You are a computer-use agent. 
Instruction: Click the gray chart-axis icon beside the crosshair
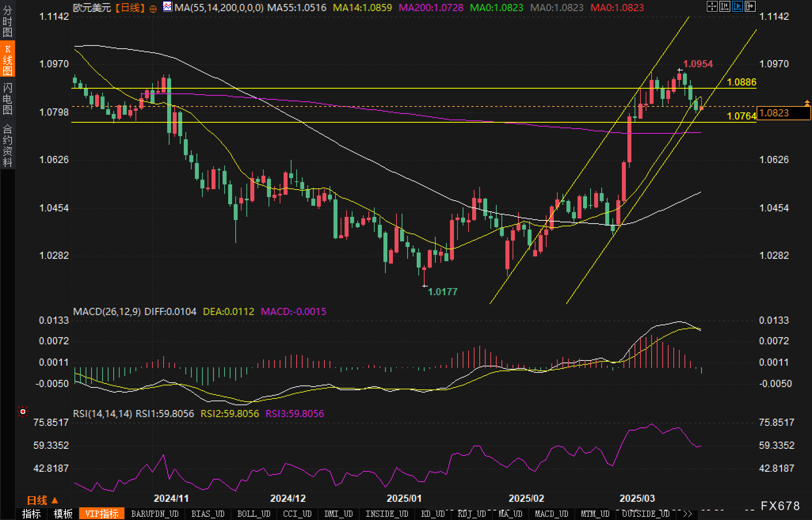click(x=724, y=6)
